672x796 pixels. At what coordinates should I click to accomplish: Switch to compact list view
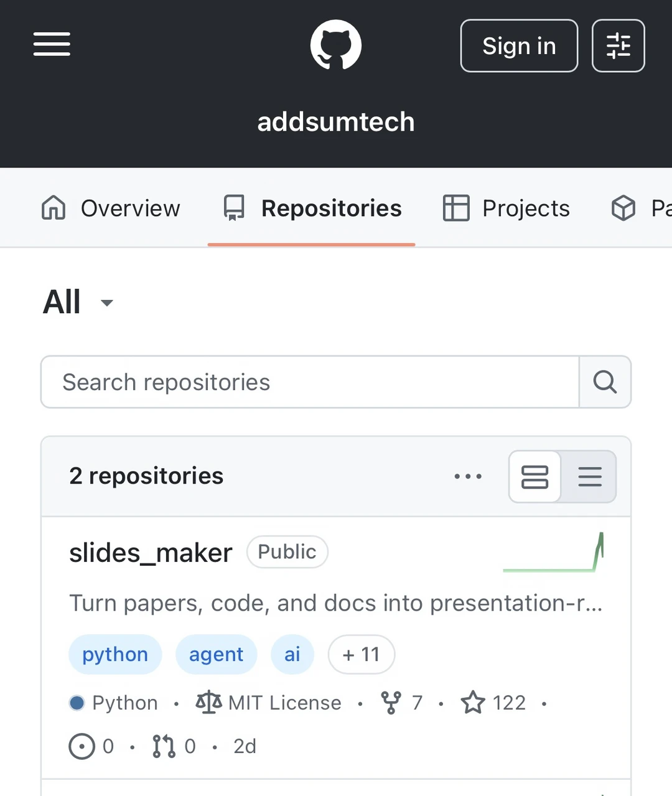589,477
